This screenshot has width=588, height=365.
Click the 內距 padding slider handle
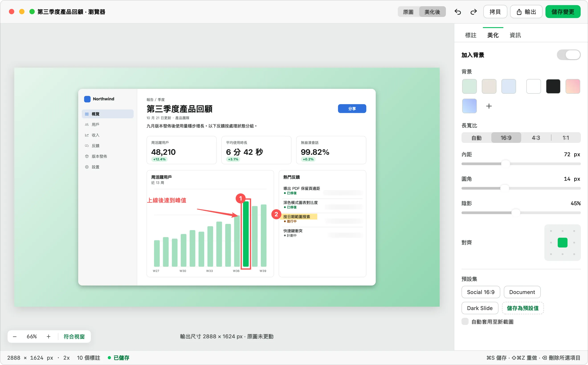[505, 164]
